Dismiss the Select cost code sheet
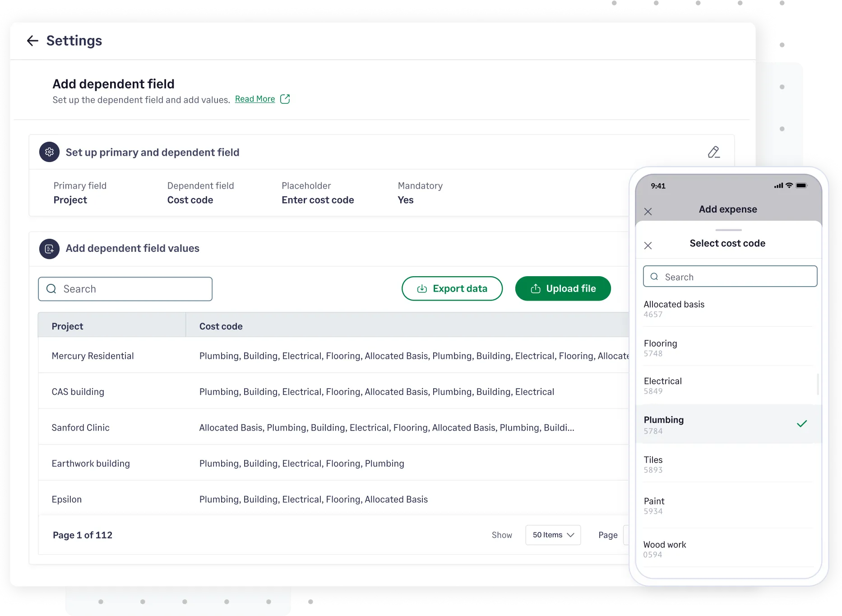842x616 pixels. (648, 245)
